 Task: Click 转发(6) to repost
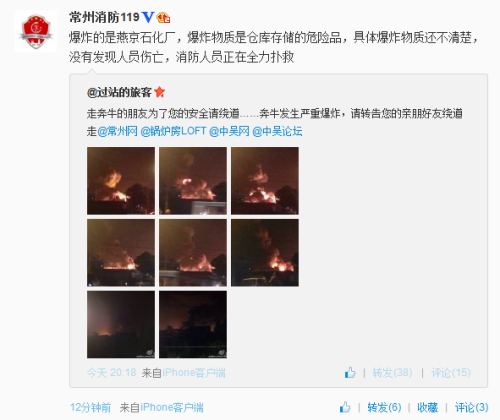tap(384, 407)
